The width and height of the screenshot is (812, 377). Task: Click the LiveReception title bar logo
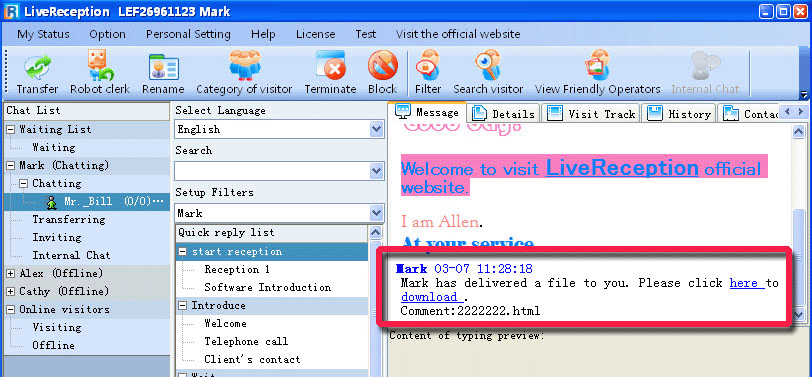[x=11, y=11]
